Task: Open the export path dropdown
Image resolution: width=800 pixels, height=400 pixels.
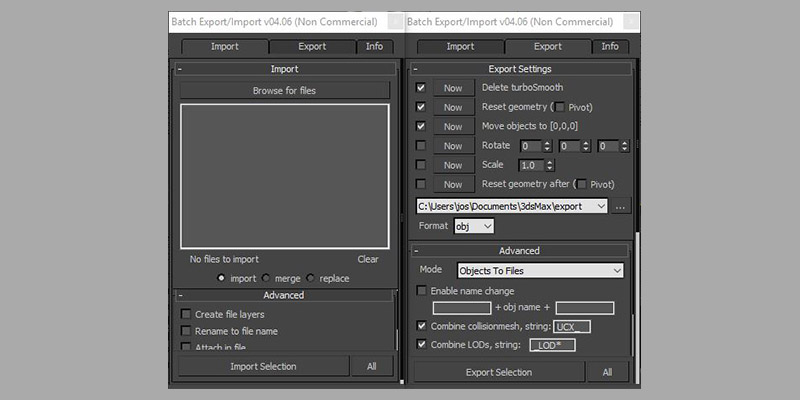Action: tap(512, 206)
